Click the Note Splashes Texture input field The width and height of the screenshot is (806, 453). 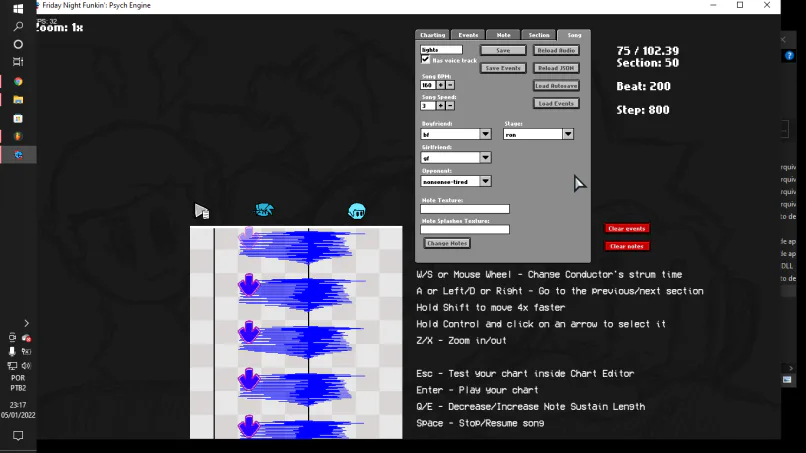(x=465, y=229)
